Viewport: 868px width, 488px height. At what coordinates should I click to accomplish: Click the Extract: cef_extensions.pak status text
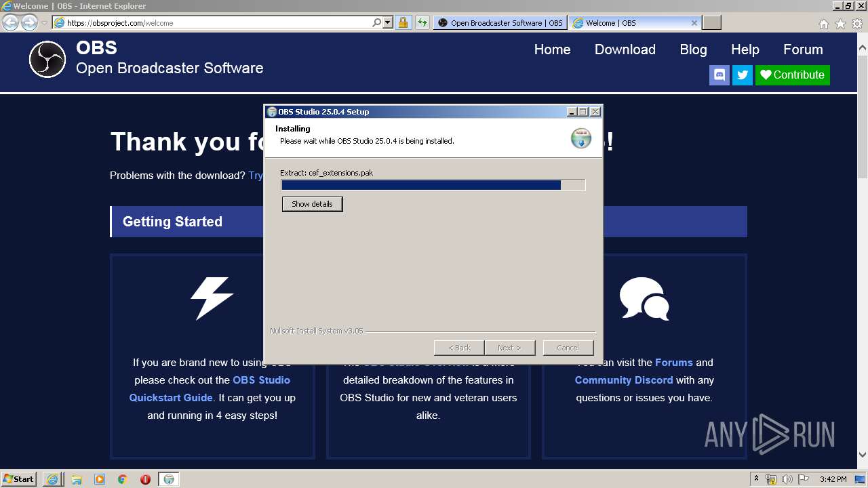(x=327, y=173)
